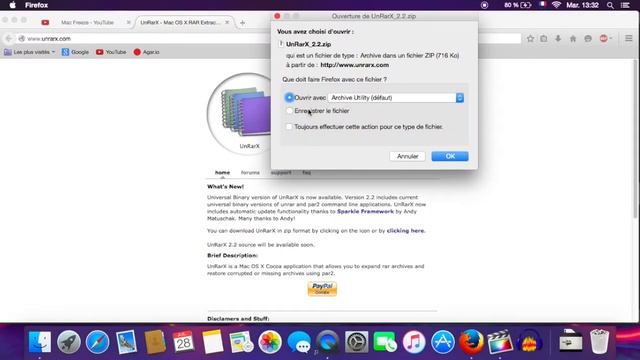Open the Trash in the Dock
Image resolution: width=640 pixels, height=360 pixels.
tap(599, 342)
